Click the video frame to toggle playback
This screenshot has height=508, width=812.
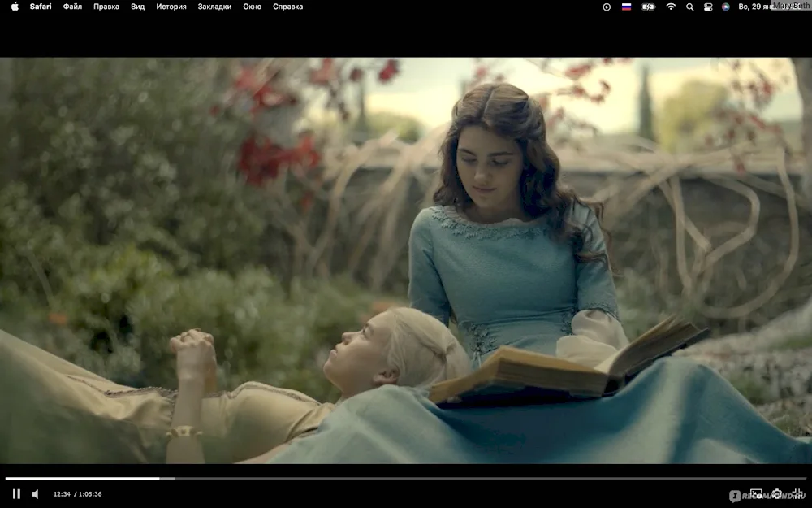click(x=406, y=260)
